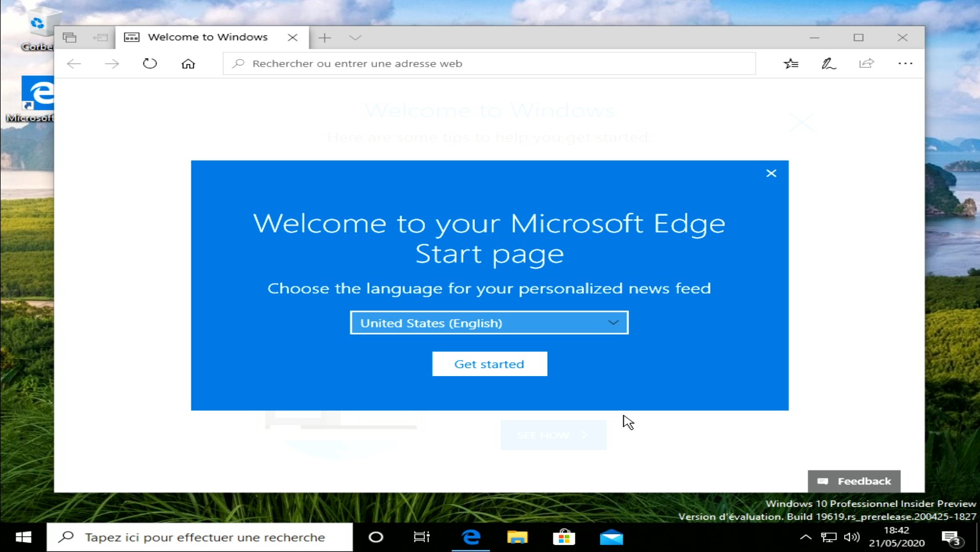Maximize the Edge window
Screen dimensions: 980x552
tap(859, 38)
